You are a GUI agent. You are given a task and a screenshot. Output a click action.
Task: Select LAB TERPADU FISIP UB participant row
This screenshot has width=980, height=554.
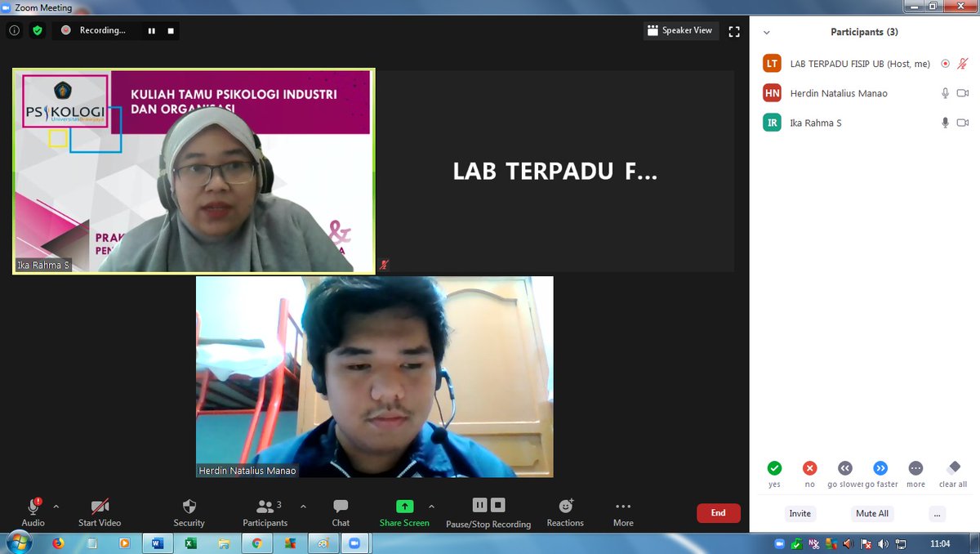tap(865, 64)
